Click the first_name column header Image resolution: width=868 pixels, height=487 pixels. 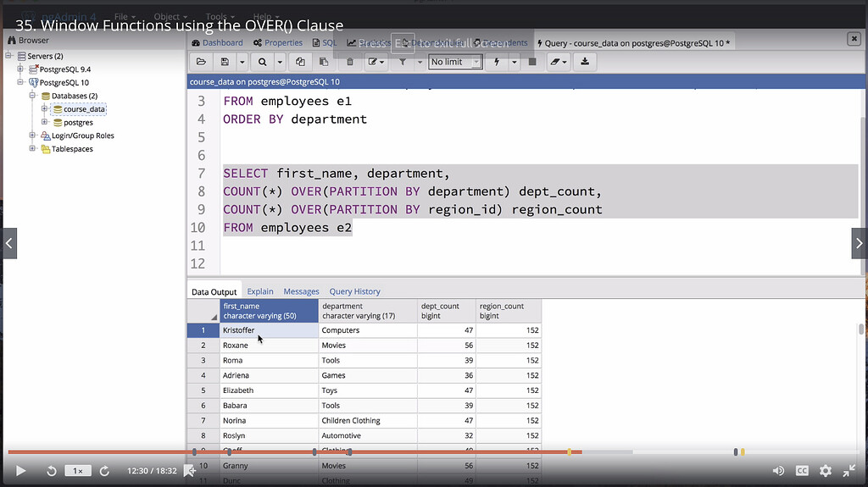(x=269, y=311)
